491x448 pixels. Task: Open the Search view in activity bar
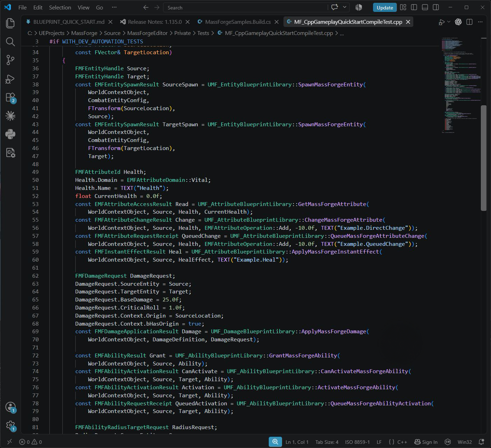pos(10,42)
